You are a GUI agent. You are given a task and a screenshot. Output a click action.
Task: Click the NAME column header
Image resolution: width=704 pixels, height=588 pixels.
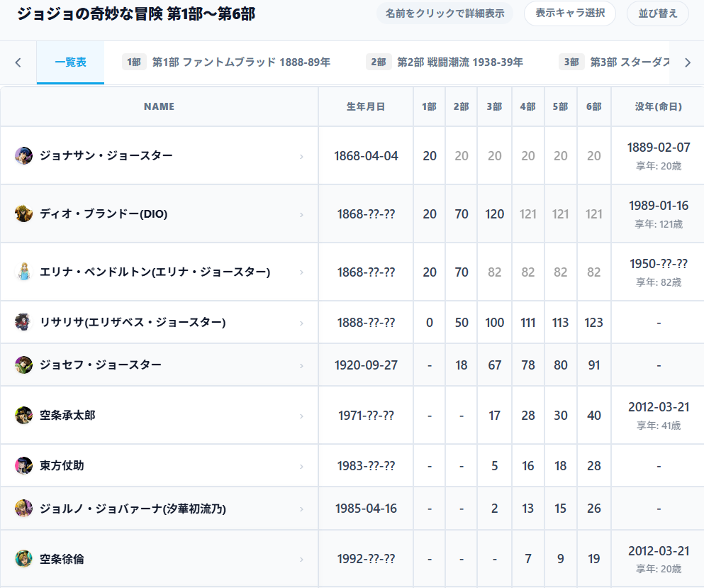click(x=159, y=106)
